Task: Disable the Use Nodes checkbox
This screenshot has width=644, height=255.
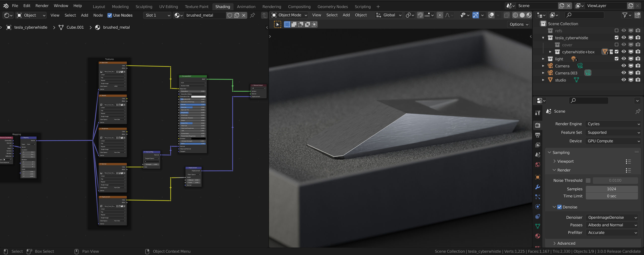Action: point(110,15)
